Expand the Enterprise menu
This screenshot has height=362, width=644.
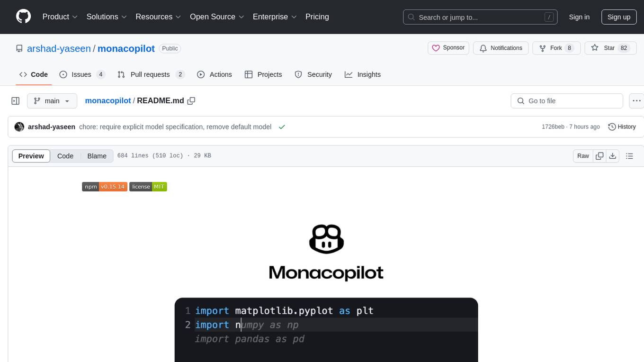coord(275,17)
